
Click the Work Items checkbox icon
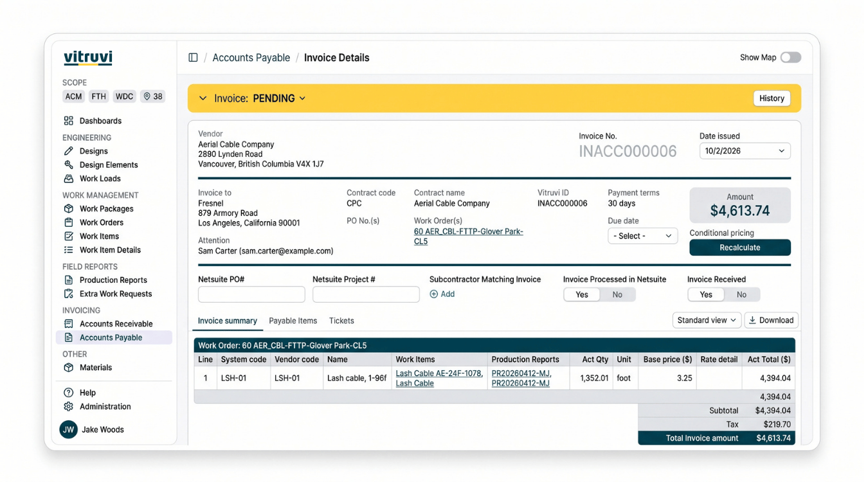69,236
